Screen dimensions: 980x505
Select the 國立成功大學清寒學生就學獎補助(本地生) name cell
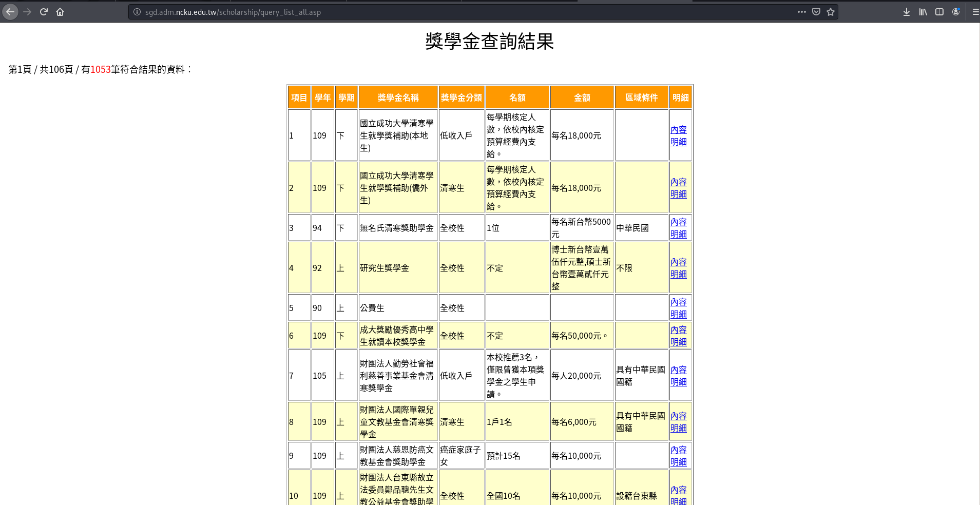(x=398, y=135)
